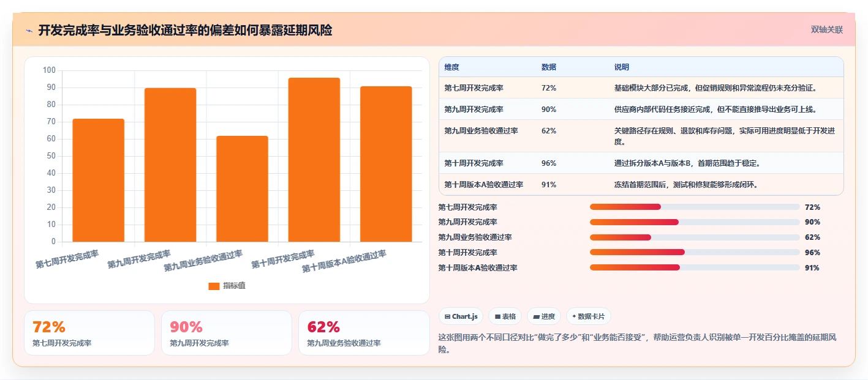The width and height of the screenshot is (868, 380).
Task: Click table cell 第七周开发完成率
Action: point(474,88)
